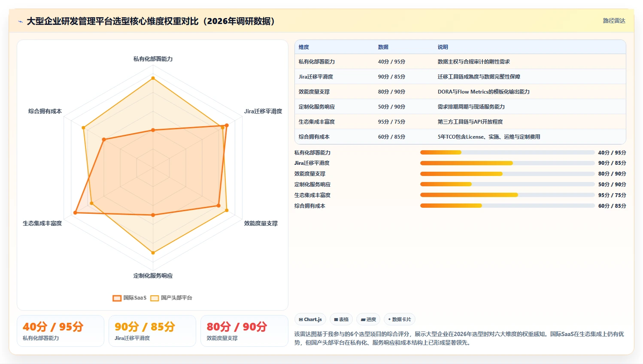Viewport: 643px width, 364px height.
Task: Select the 数据卡片 tag
Action: (399, 319)
